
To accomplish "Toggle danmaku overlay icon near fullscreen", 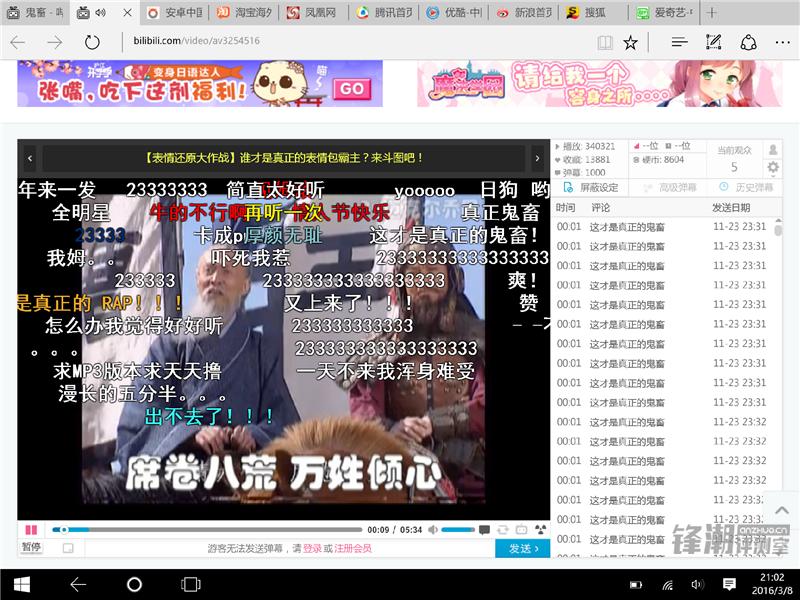I will pyautogui.click(x=484, y=528).
